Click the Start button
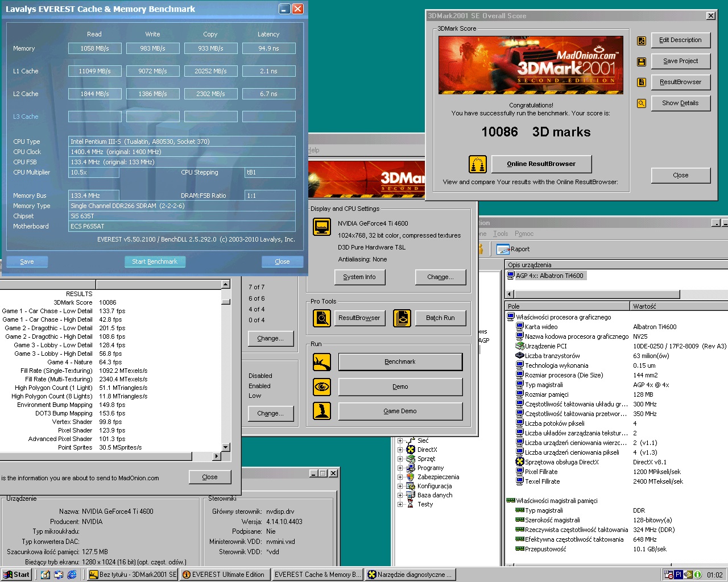Image resolution: width=728 pixels, height=582 pixels. point(16,575)
